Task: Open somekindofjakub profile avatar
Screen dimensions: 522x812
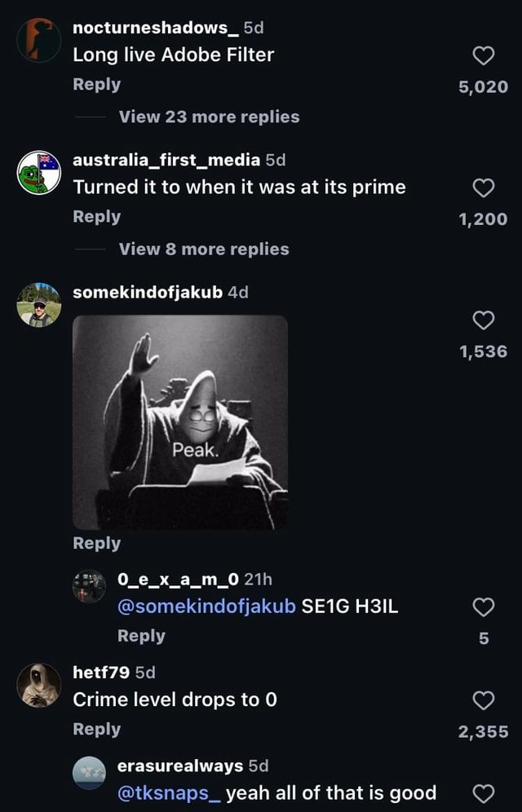Action: point(38,305)
